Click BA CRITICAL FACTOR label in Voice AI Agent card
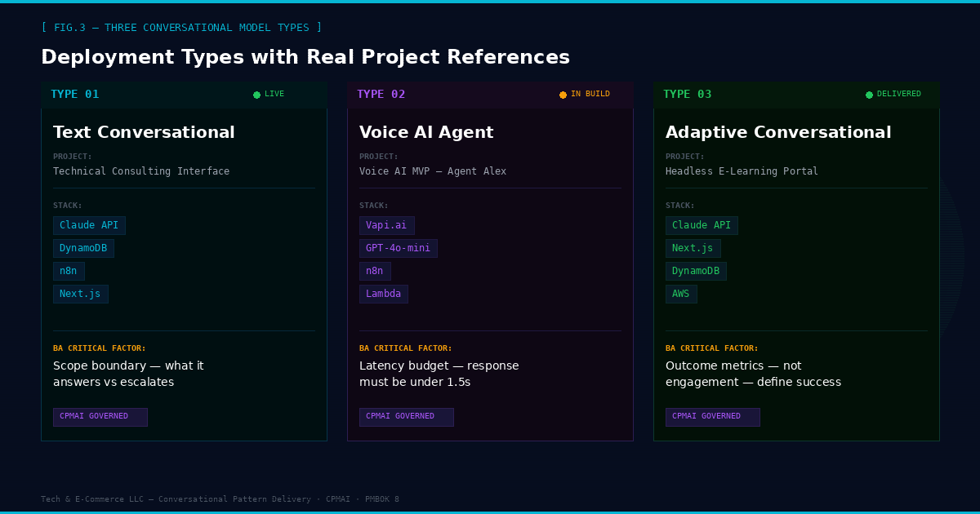Screen dimensions: 980x514 [x=406, y=348]
